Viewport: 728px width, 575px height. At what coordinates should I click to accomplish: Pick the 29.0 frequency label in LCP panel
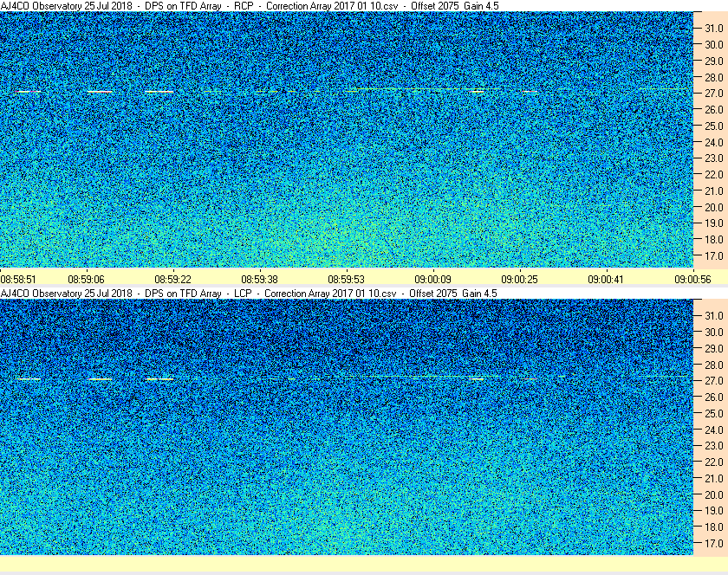pos(713,348)
